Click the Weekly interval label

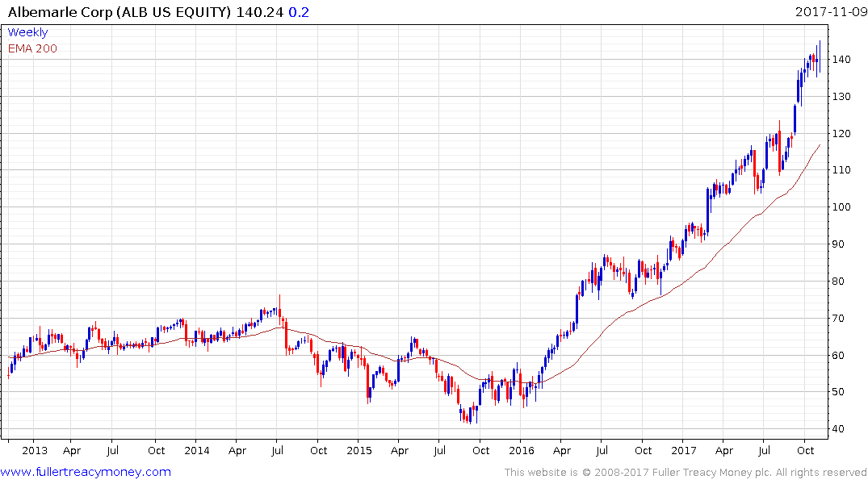27,32
